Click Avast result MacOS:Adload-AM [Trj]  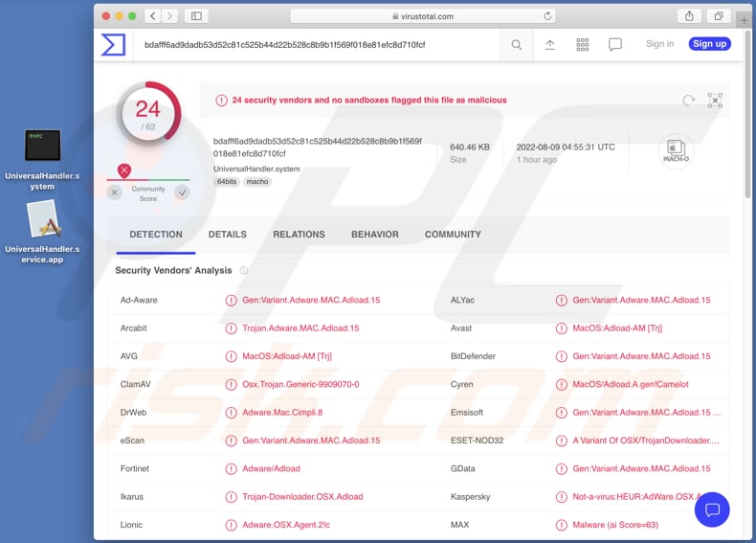click(x=617, y=328)
